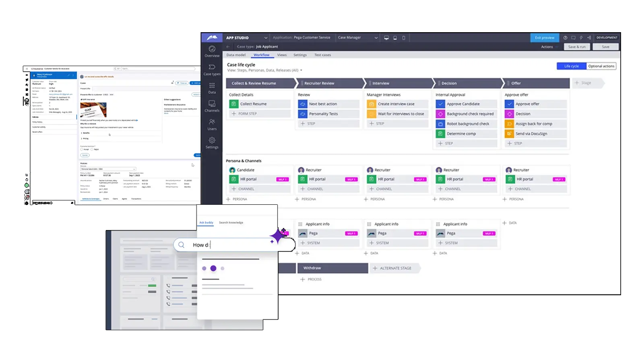Expand the APP STUDIO dropdown
Viewport: 644px width, 362px height.
[x=266, y=38]
